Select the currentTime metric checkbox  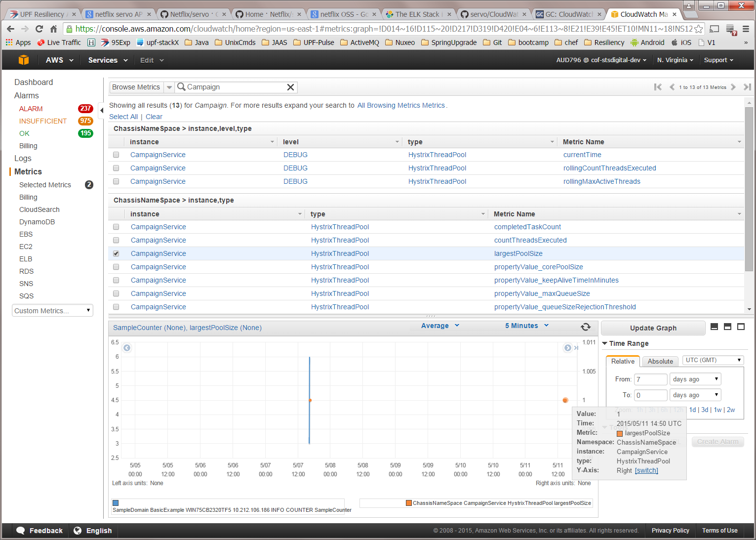[116, 155]
